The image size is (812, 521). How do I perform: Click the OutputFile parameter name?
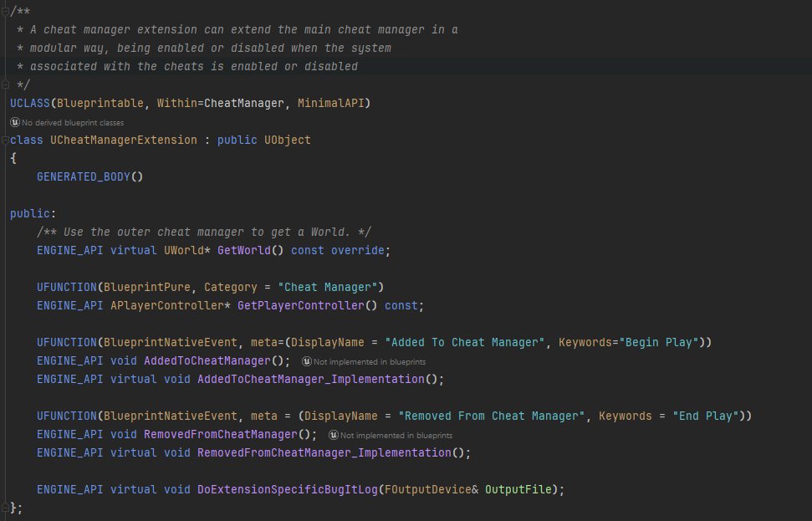click(518, 489)
